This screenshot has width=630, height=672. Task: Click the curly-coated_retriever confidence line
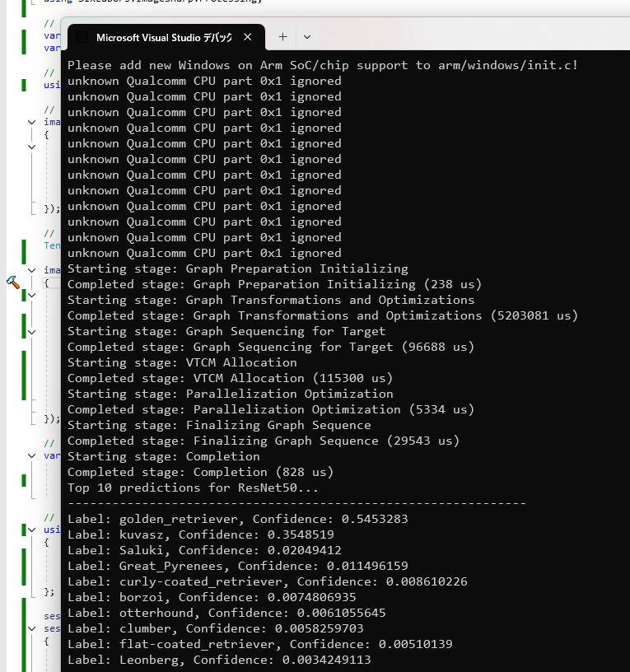(268, 581)
